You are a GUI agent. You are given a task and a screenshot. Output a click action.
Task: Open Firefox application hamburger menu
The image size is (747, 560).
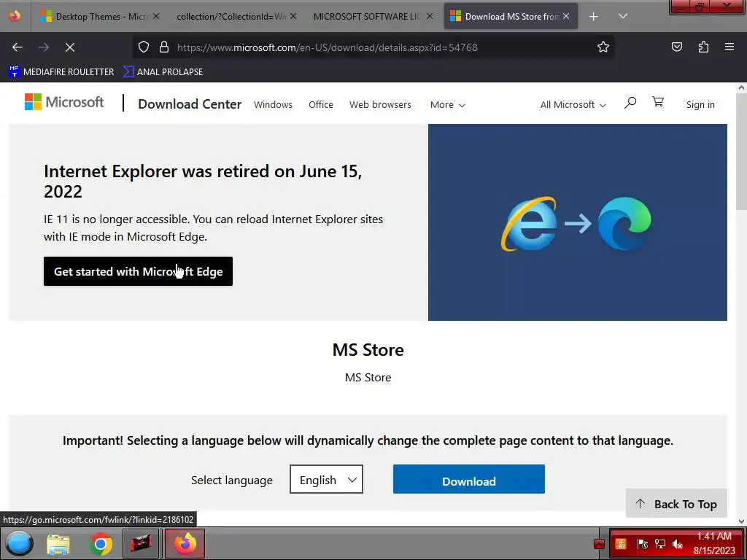[x=729, y=47]
